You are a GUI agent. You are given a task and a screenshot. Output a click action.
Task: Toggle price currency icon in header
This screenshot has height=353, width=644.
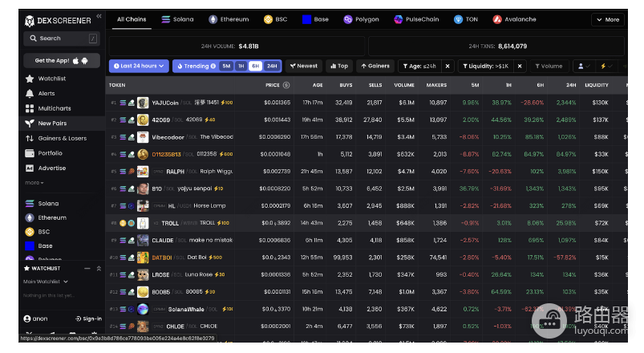[x=286, y=85]
